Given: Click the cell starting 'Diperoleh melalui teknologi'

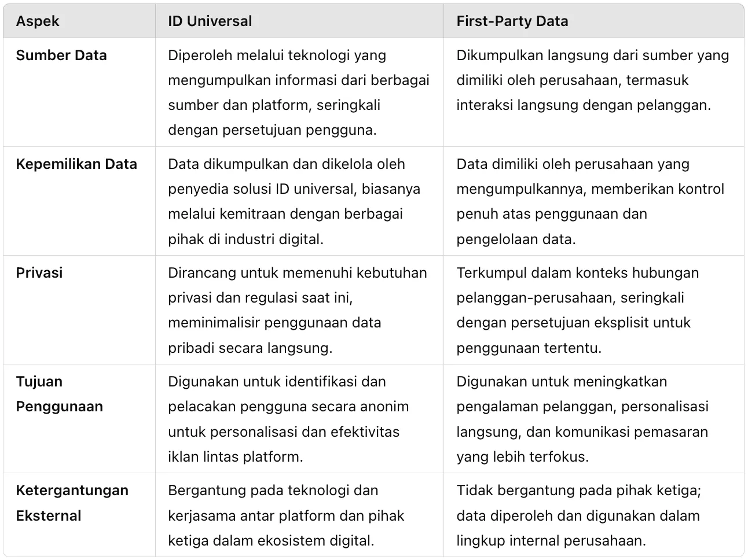Looking at the screenshot, I should coord(299,93).
